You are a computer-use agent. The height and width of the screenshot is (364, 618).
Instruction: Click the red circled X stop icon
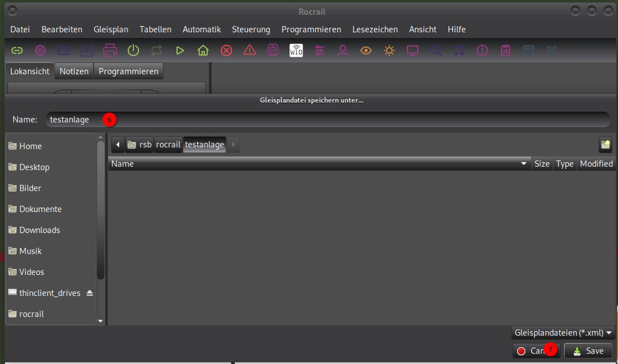(226, 50)
